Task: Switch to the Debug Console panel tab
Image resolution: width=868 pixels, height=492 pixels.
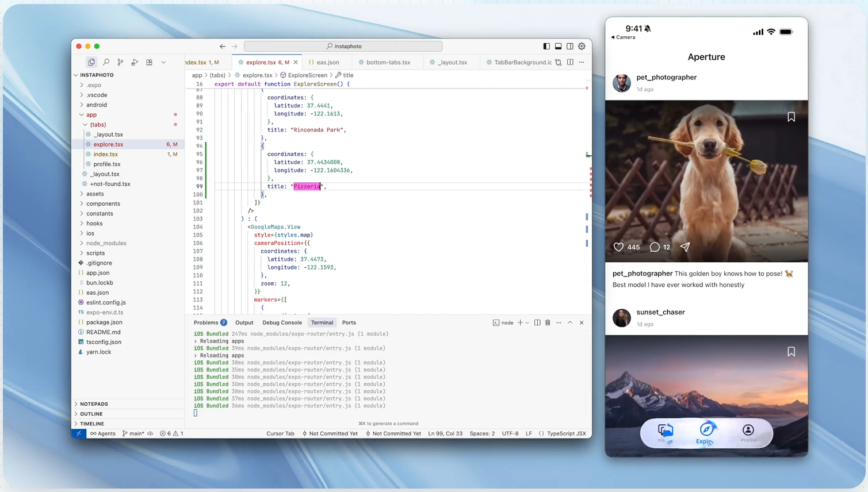Action: (282, 322)
